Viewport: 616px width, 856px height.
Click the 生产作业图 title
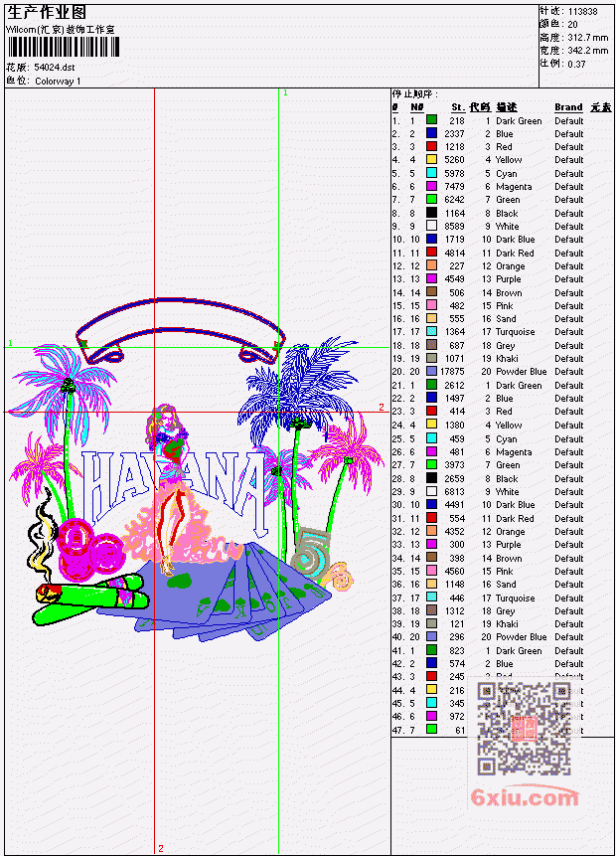click(47, 13)
